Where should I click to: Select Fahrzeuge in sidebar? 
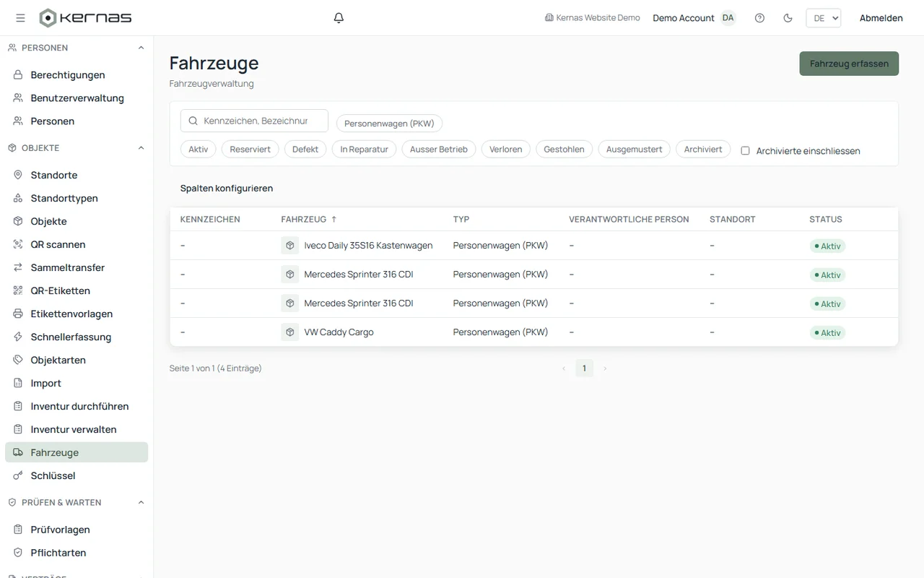77,452
